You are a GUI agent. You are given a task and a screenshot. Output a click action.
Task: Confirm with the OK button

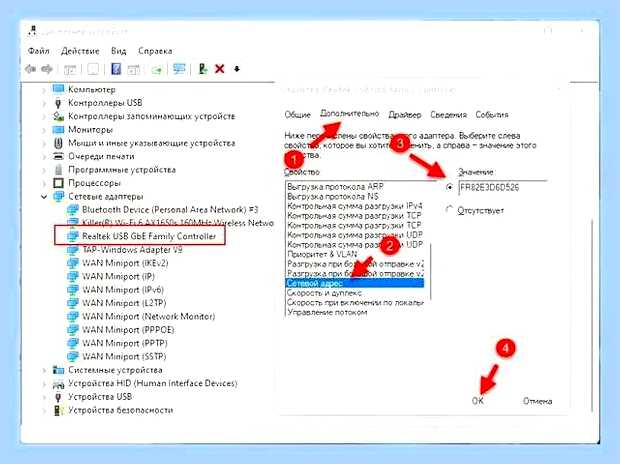point(478,401)
